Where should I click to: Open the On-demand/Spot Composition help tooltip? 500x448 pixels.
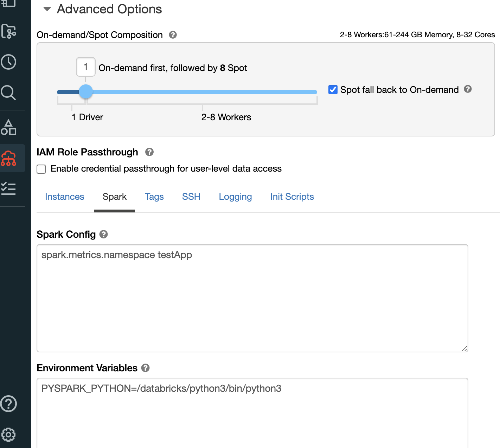point(172,34)
